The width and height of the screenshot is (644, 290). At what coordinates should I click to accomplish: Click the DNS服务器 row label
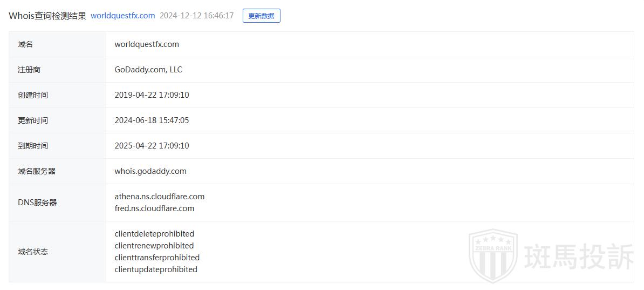pyautogui.click(x=37, y=203)
